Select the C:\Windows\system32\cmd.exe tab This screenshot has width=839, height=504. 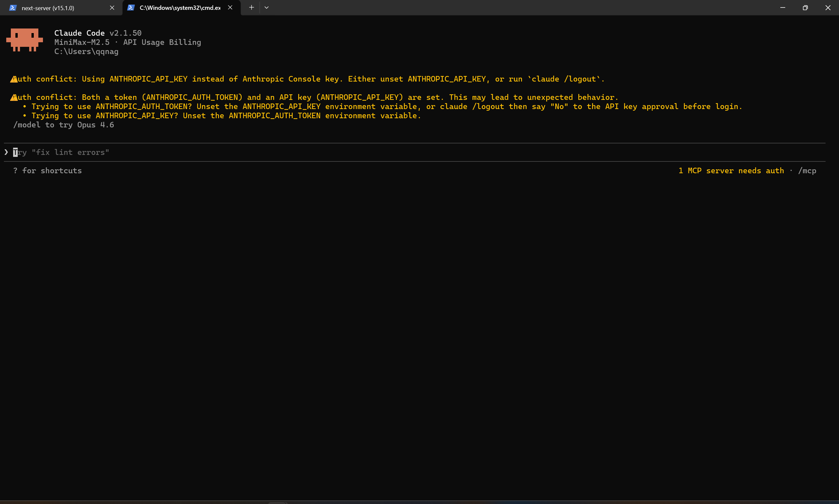pos(180,8)
